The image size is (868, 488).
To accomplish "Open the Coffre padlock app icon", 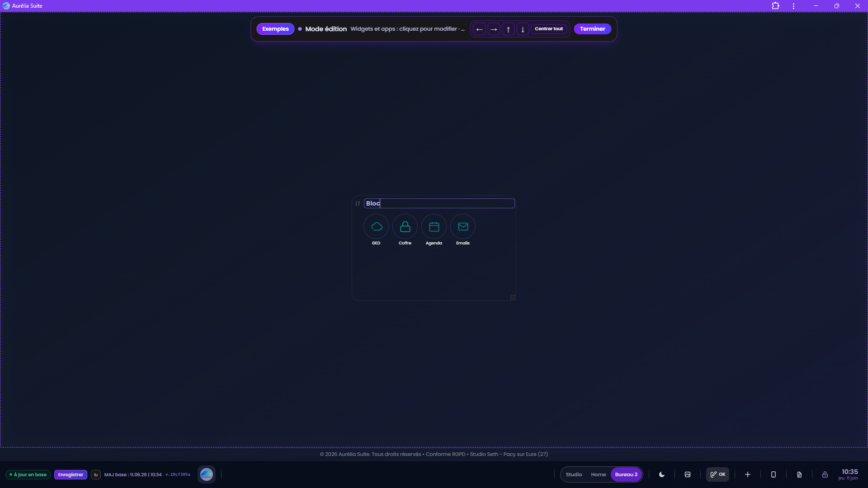I will point(405,226).
